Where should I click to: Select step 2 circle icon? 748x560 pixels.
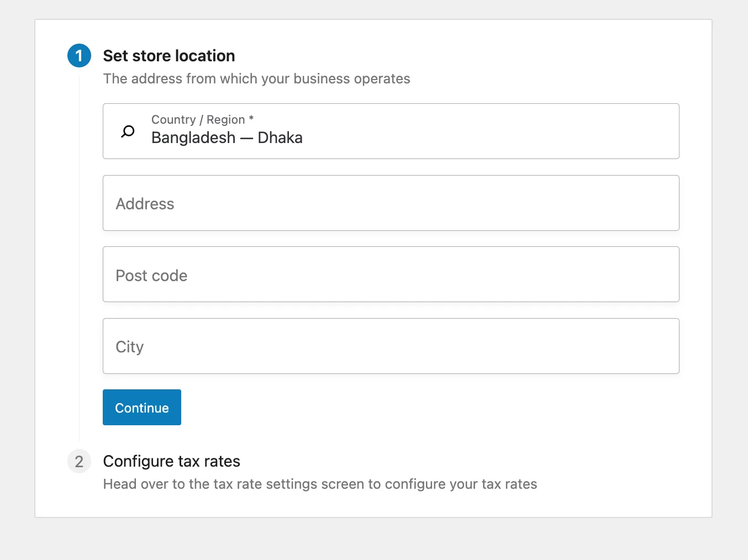click(79, 461)
